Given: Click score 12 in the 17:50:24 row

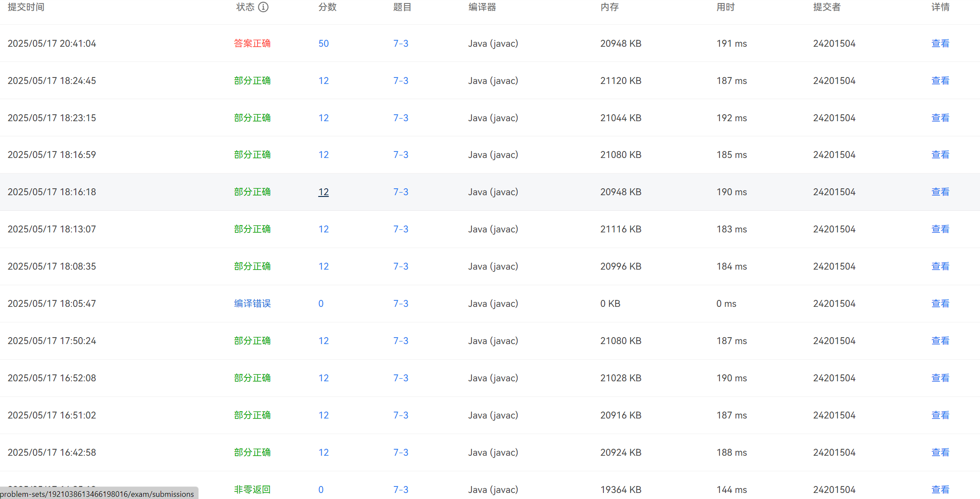Looking at the screenshot, I should click(323, 341).
